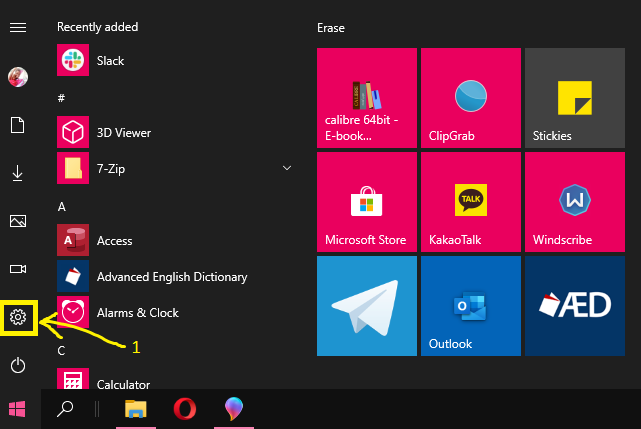This screenshot has width=641, height=429.
Task: Launch Slack from Recently added
Action: tap(174, 61)
